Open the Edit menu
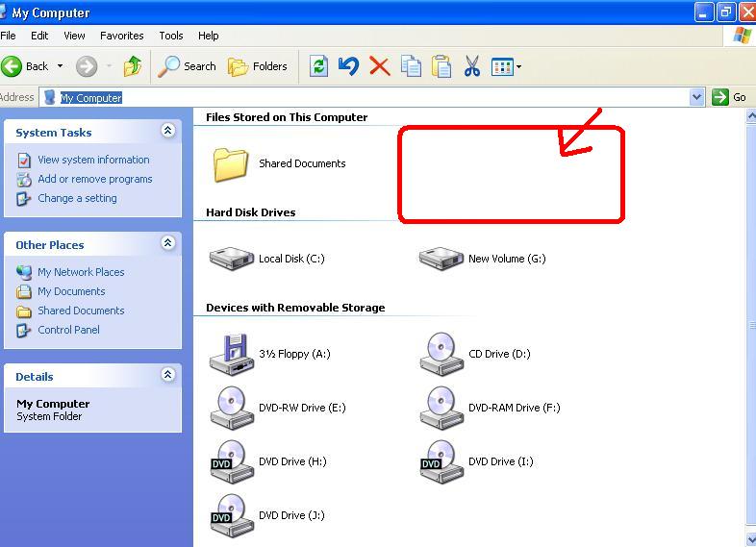756x547 pixels. click(x=39, y=36)
